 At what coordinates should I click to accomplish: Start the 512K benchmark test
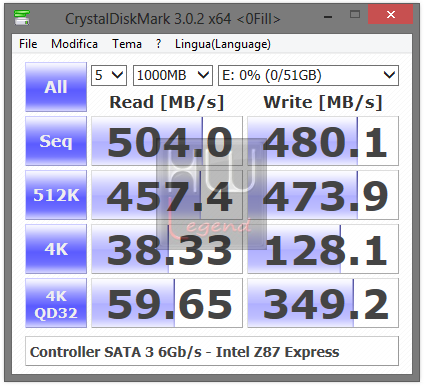[x=56, y=195]
